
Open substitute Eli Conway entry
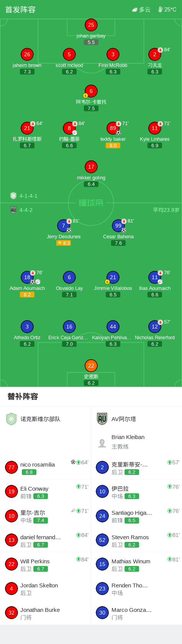click(46, 491)
